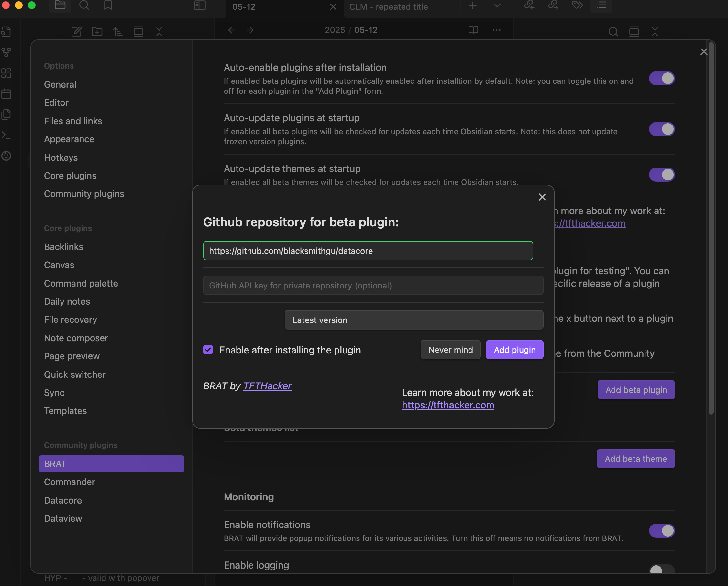
Task: Click the new folder icon
Action: pyautogui.click(x=97, y=31)
